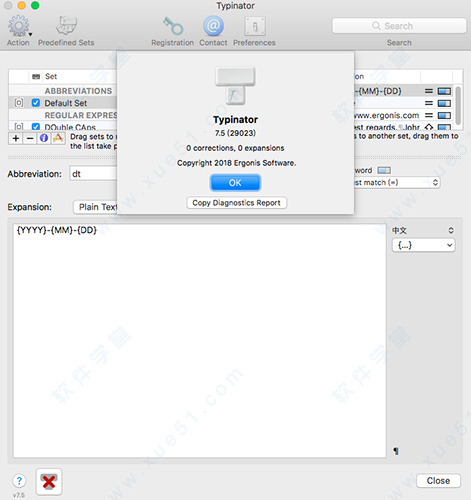471x500 pixels.
Task: Click the bracket icon left of Default Set
Action: (19, 103)
